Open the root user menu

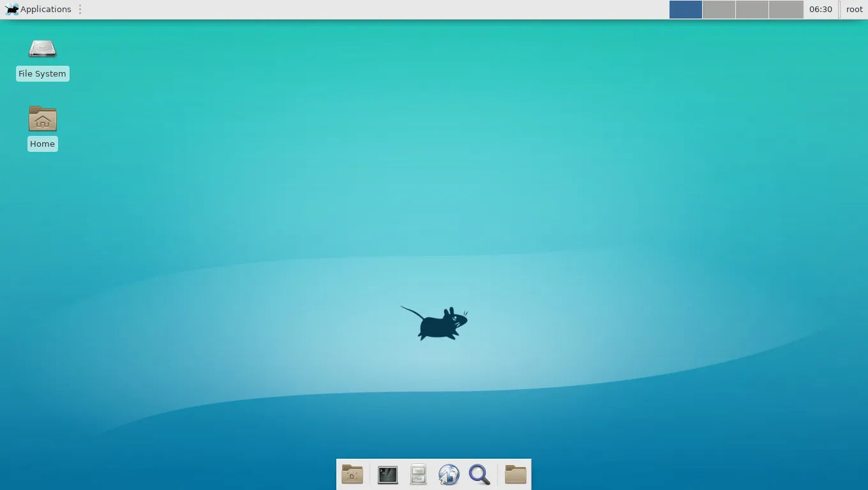[x=855, y=10]
